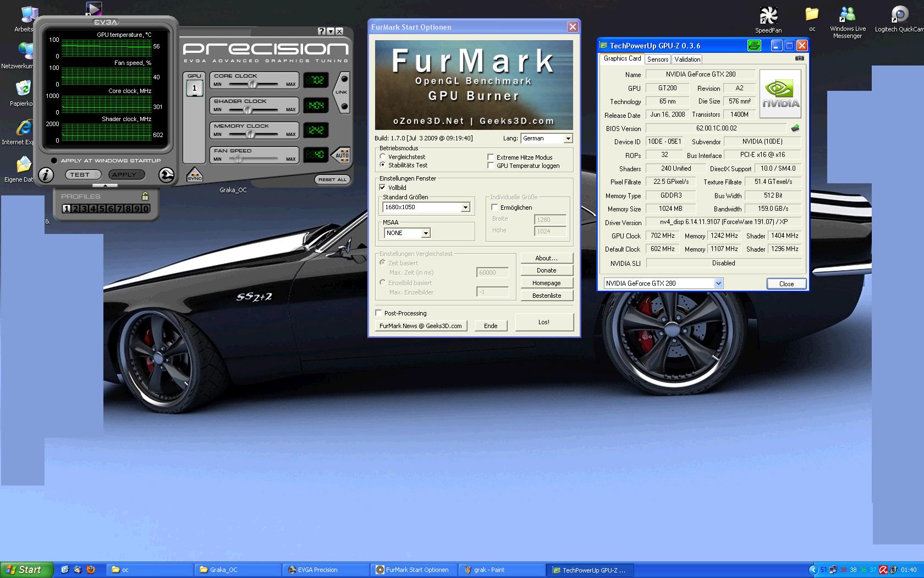Enable the Post-Processing checkbox
The height and width of the screenshot is (578, 924).
(x=378, y=313)
